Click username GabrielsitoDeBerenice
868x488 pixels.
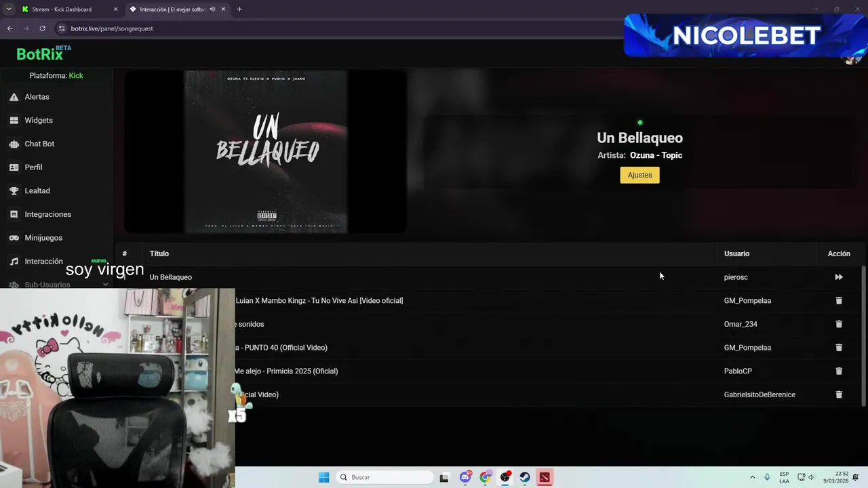pos(759,394)
